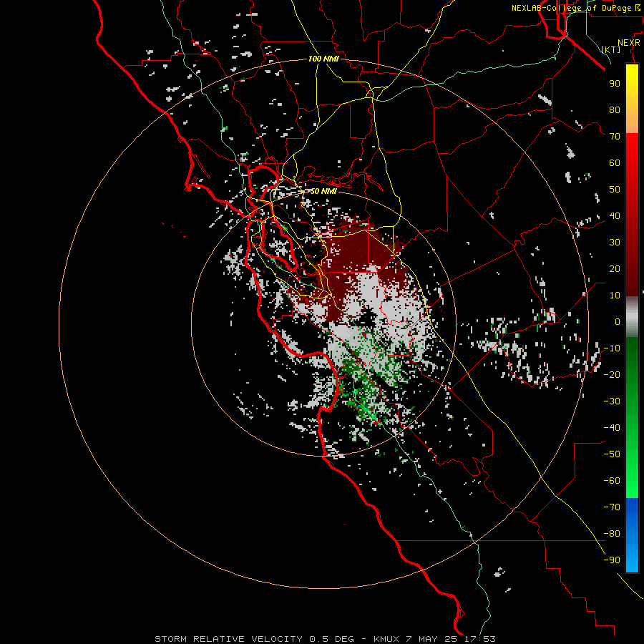The image size is (644, 644).
Task: Click the 90 value on velocity scale
Action: click(x=615, y=84)
